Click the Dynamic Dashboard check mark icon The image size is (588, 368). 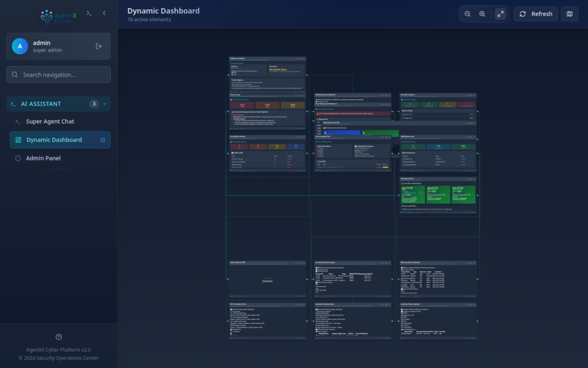(103, 140)
